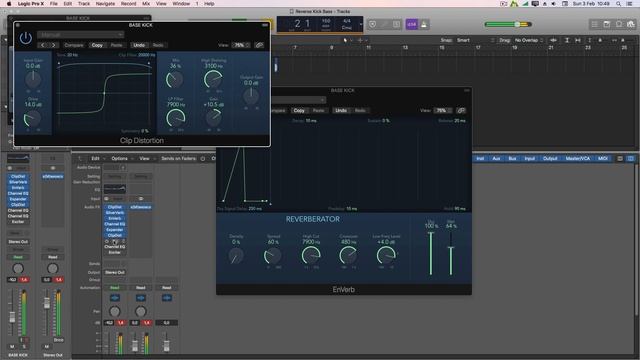Open mixer View dropdown menu
Image resolution: width=640 pixels, height=360 pixels.
pyautogui.click(x=146, y=158)
